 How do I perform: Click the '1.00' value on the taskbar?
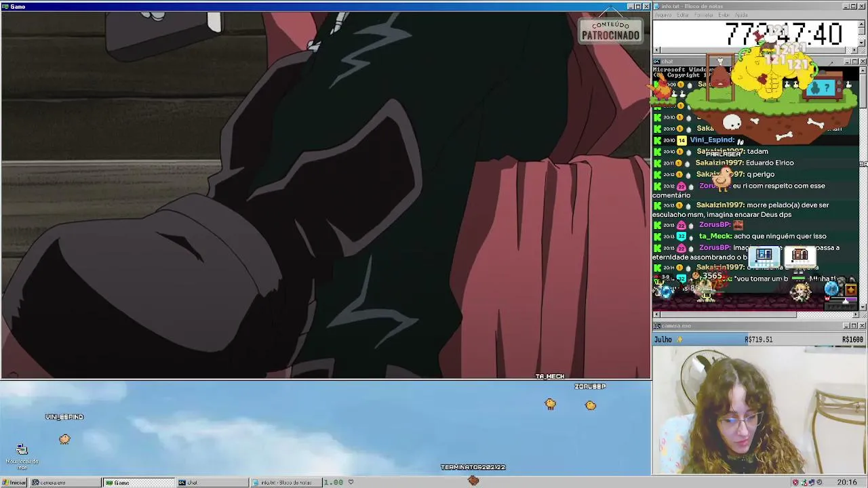(333, 482)
